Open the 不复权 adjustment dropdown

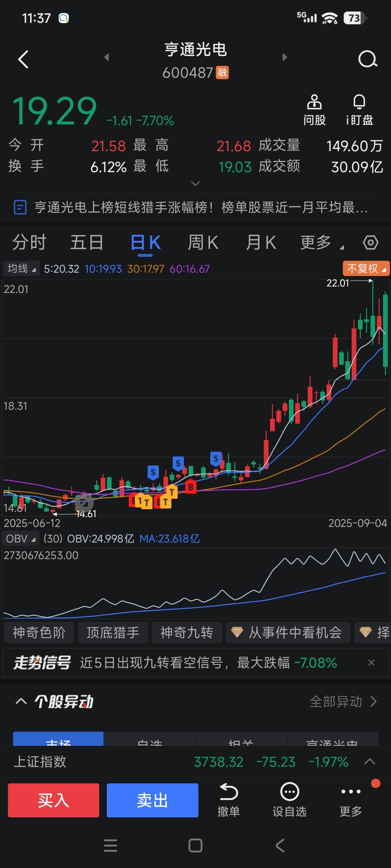click(x=366, y=268)
